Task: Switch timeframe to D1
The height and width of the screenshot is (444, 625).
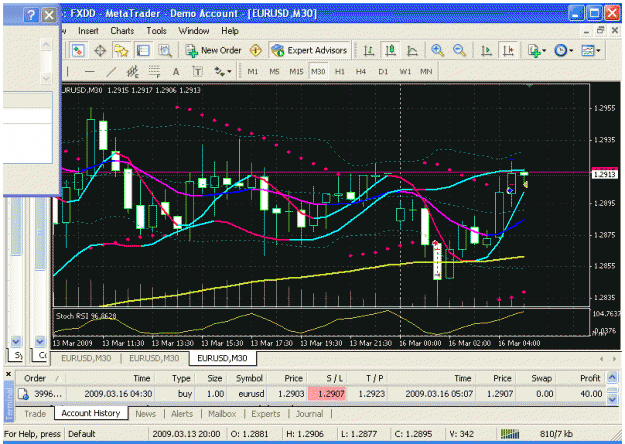Action: coord(383,72)
